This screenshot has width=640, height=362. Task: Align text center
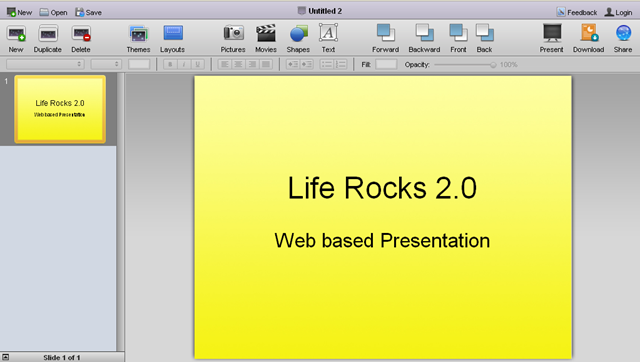pos(238,64)
